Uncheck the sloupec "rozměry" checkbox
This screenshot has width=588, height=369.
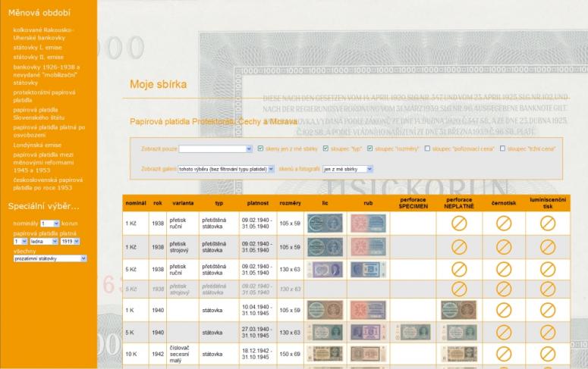point(369,149)
